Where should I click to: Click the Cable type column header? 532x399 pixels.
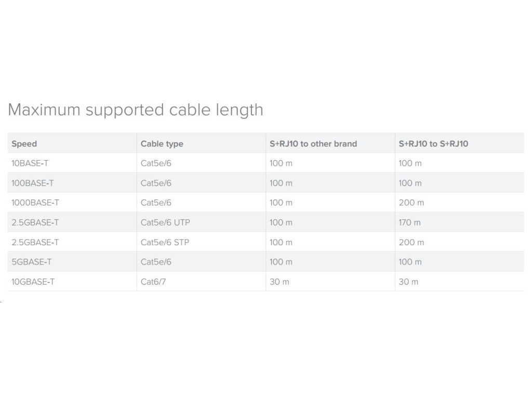pos(162,144)
